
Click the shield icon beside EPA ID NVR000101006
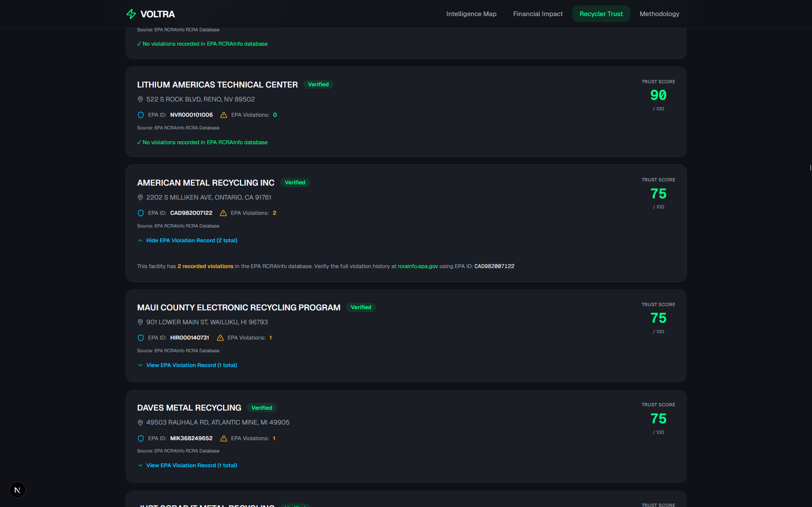[141, 115]
